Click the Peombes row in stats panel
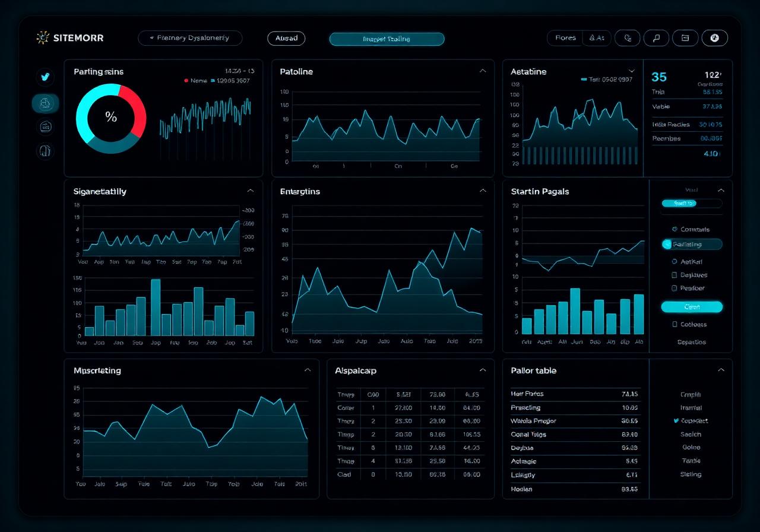Viewport: 760px width, 532px height. 687,138
